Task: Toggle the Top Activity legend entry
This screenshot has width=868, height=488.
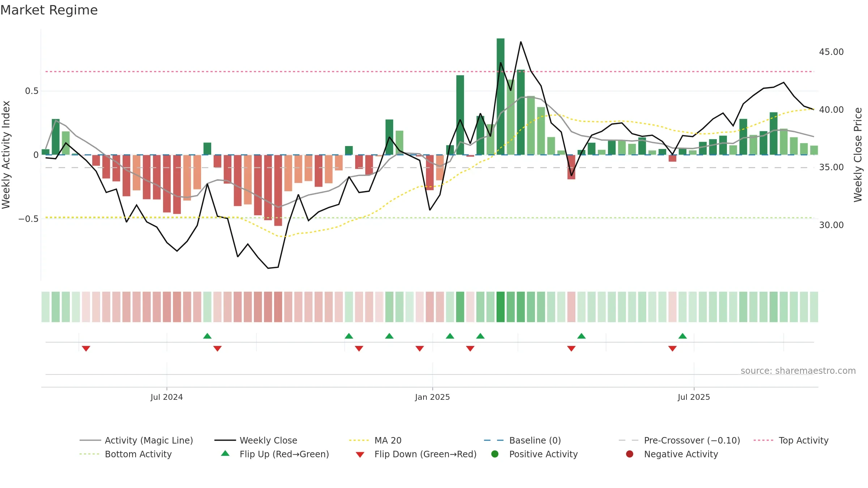Action: pyautogui.click(x=791, y=440)
